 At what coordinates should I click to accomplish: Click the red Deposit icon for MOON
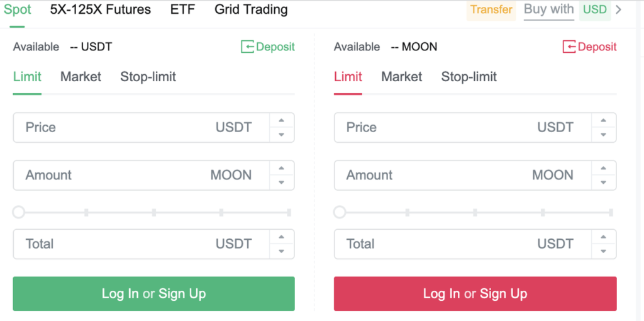[569, 47]
